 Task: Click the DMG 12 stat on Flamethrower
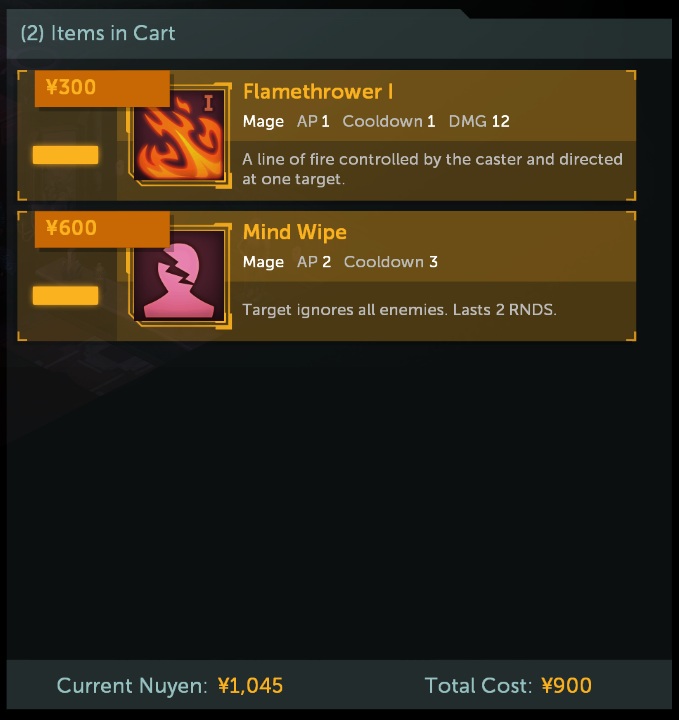point(479,121)
